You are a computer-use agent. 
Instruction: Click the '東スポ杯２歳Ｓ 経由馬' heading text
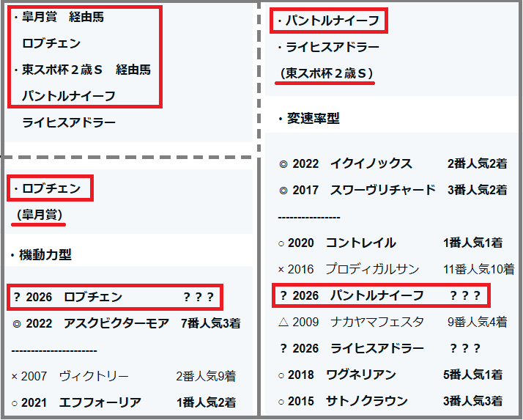coord(86,70)
